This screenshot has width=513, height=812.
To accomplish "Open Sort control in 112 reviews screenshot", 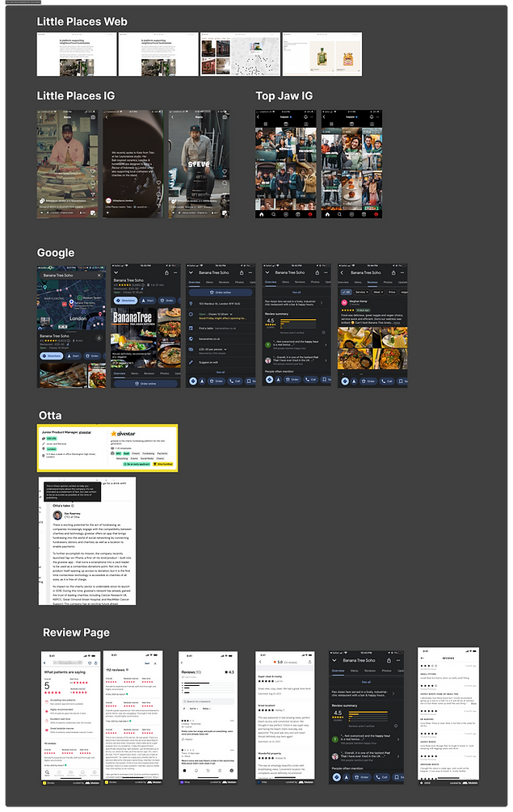I will click(147, 663).
